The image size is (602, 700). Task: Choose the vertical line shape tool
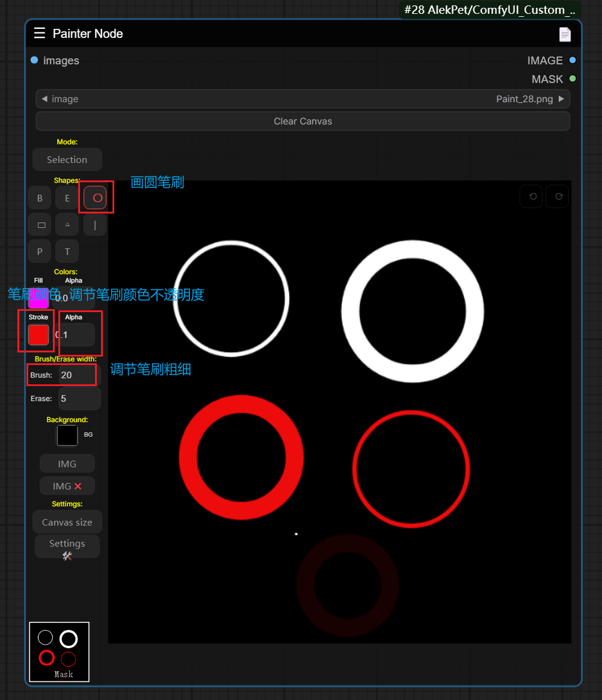[95, 225]
